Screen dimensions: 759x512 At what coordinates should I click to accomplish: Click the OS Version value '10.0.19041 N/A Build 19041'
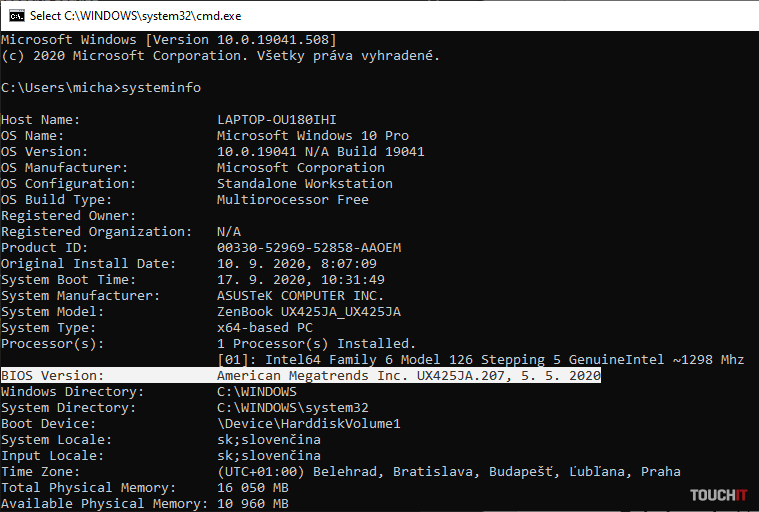[x=320, y=151]
